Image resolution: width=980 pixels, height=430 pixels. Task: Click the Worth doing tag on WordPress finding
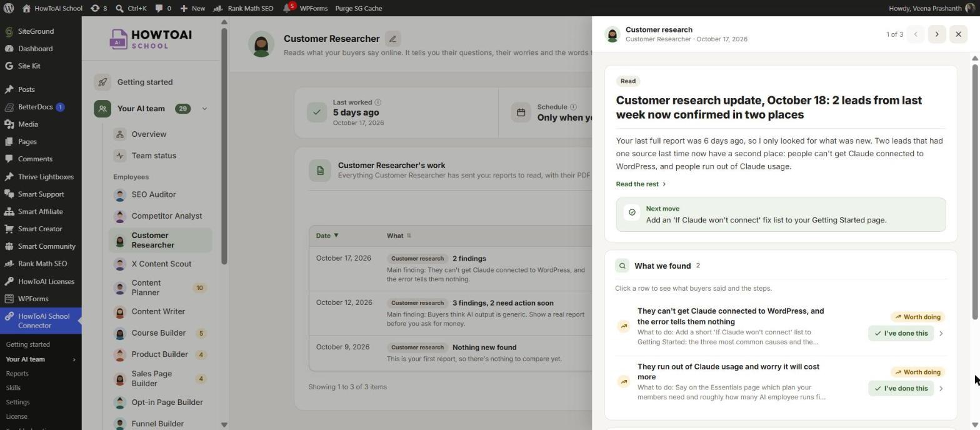click(x=918, y=317)
